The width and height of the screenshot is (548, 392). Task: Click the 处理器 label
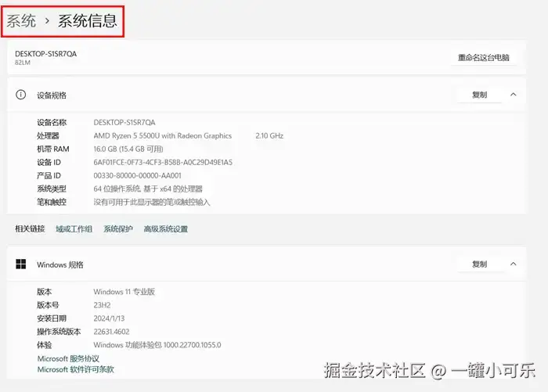pyautogui.click(x=48, y=135)
